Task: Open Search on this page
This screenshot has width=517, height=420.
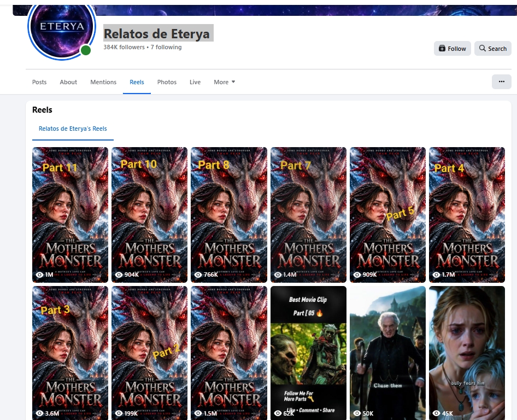Action: 492,49
